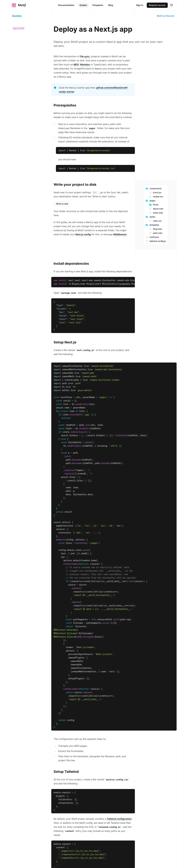Click the pages folder icon
The height and width of the screenshot is (868, 186).
click(x=147, y=201)
